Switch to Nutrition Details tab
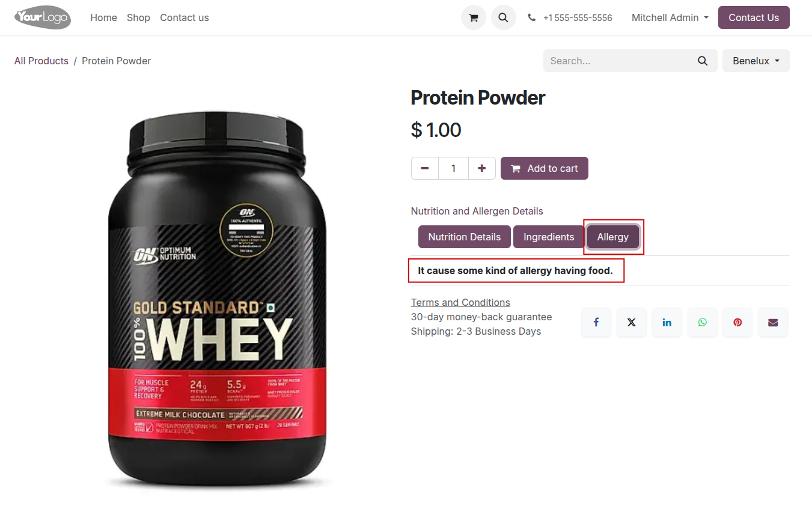 pos(465,237)
